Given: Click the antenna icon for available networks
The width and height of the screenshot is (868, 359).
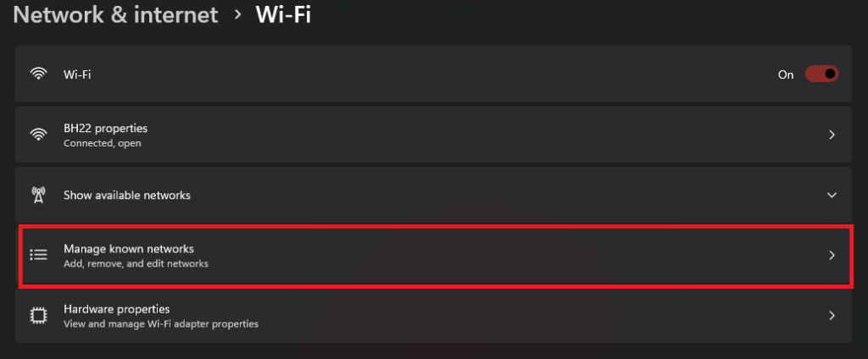Looking at the screenshot, I should (x=38, y=195).
